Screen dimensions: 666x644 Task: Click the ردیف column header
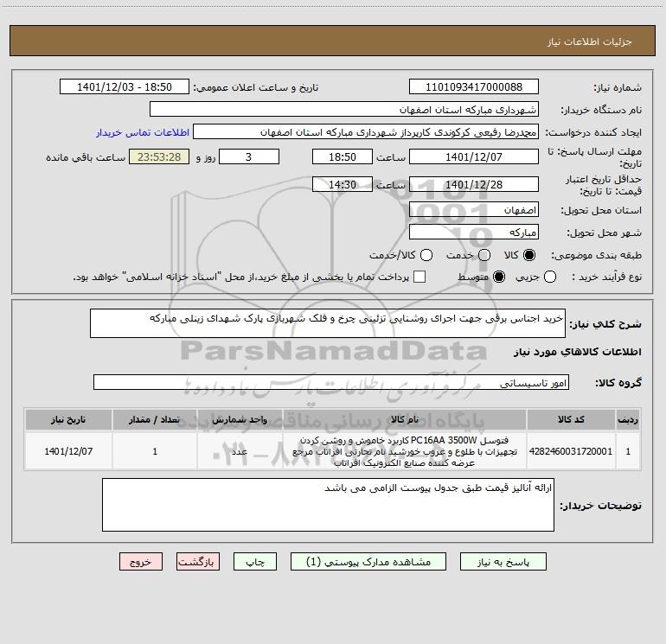pyautogui.click(x=628, y=419)
